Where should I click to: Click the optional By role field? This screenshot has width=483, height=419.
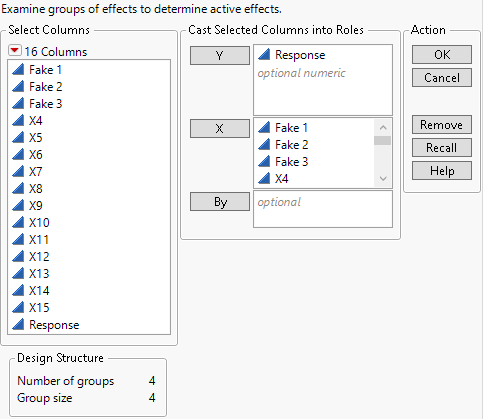(323, 209)
